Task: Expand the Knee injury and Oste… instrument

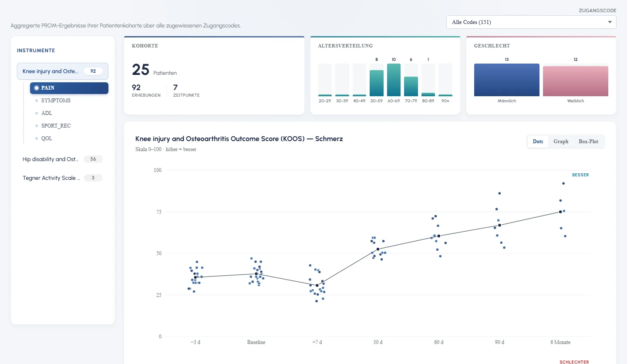Action: [63, 71]
